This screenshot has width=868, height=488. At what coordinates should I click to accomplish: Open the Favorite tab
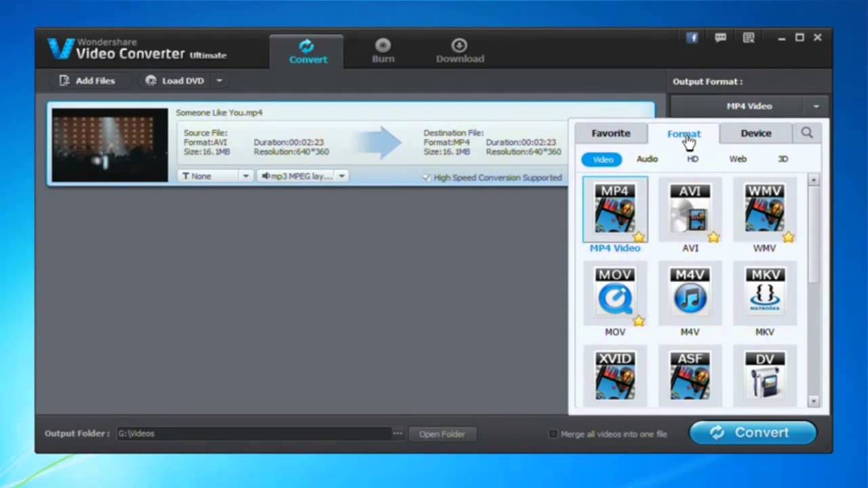(610, 134)
